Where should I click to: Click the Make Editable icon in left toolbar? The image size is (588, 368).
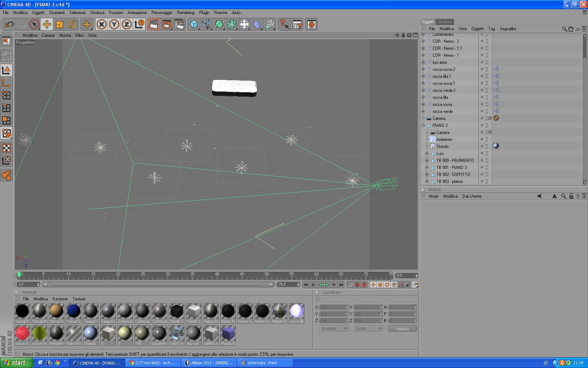(x=6, y=55)
